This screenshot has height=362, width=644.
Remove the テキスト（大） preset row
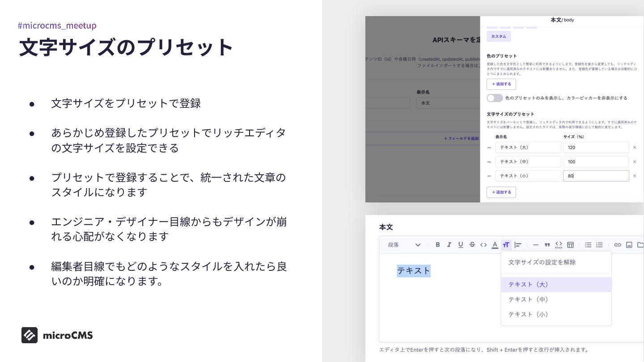tap(635, 147)
